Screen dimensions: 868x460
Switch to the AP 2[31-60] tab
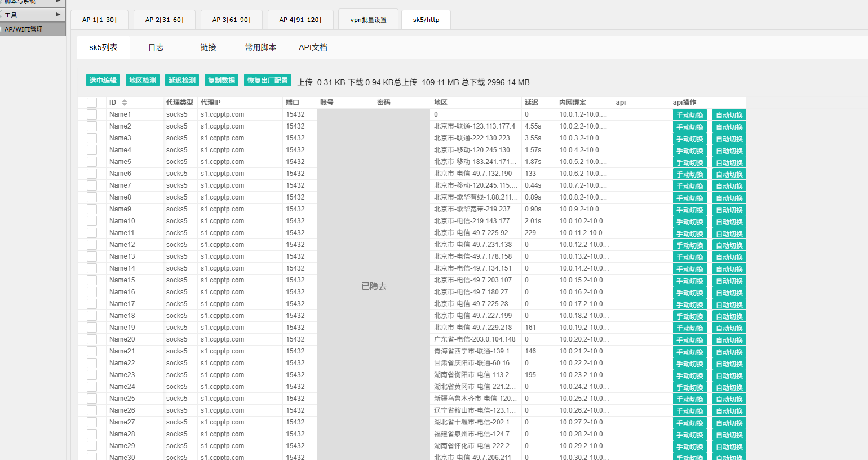[165, 20]
